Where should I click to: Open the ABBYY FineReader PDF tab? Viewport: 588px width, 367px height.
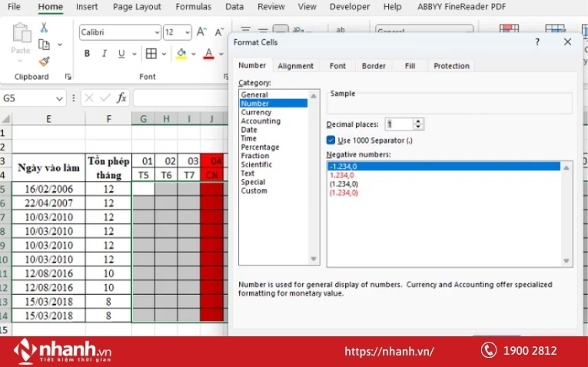coord(462,6)
